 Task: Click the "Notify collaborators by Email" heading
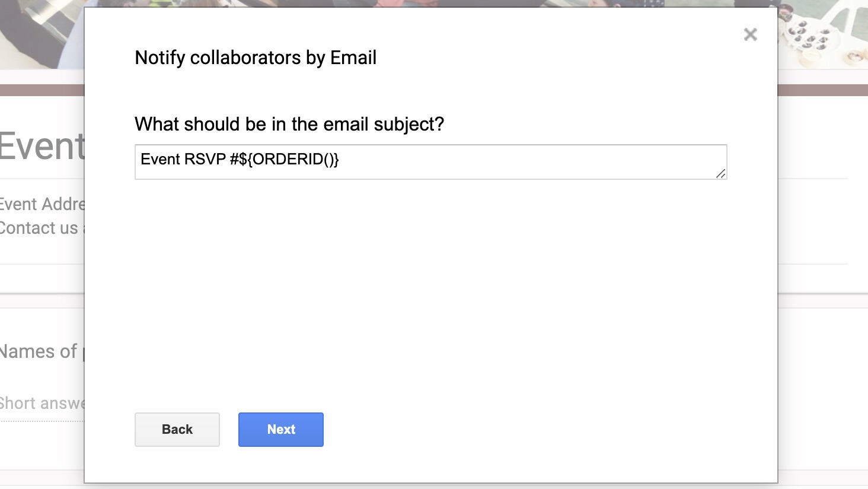[256, 58]
